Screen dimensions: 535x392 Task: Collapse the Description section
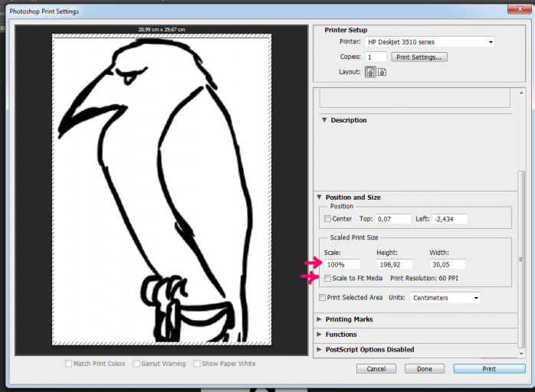pyautogui.click(x=324, y=120)
